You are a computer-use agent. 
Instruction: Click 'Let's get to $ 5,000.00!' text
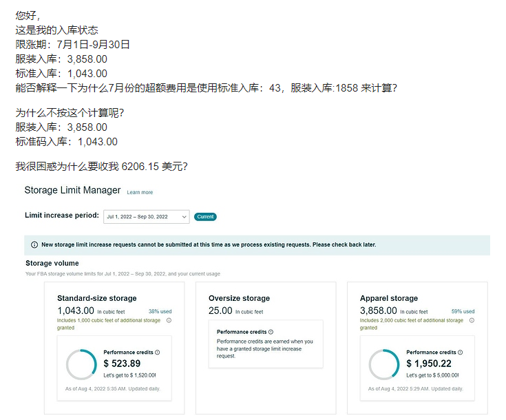click(432, 375)
